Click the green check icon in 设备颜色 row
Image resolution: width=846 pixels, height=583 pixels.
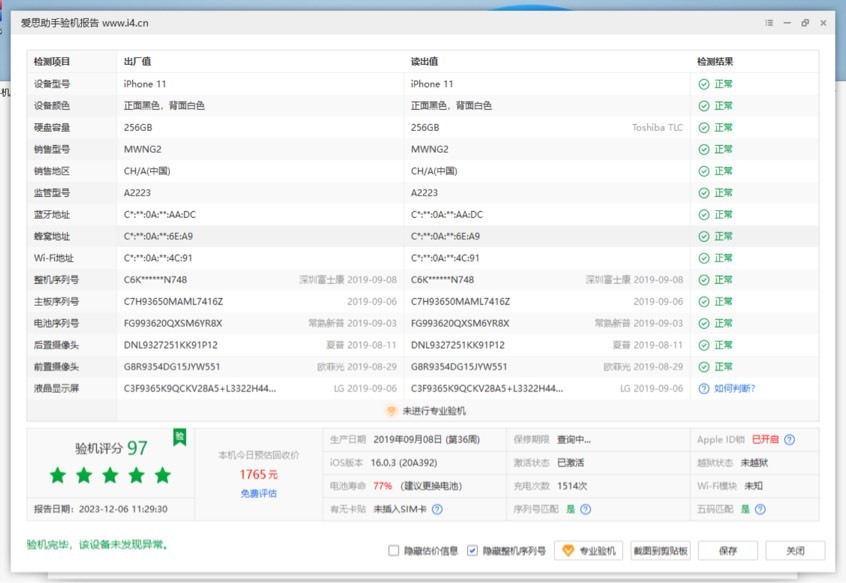tap(704, 106)
